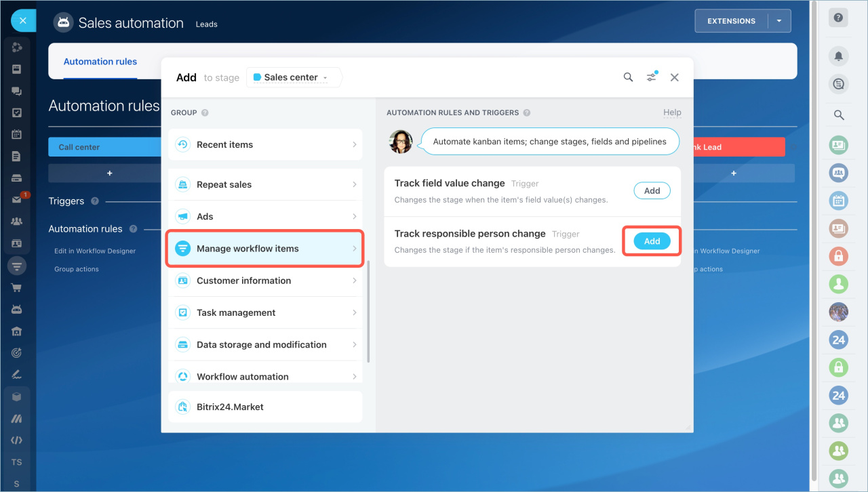868x492 pixels.
Task: Open the red lock chat in right panel
Action: click(x=839, y=256)
